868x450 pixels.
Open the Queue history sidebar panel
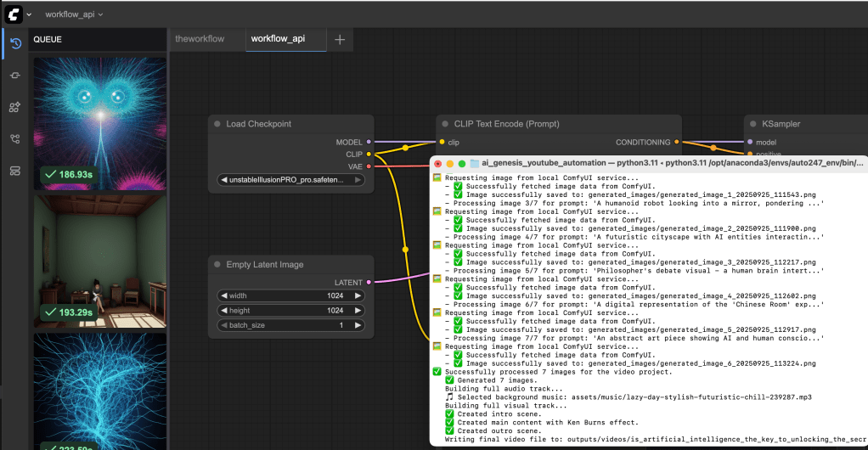14,43
